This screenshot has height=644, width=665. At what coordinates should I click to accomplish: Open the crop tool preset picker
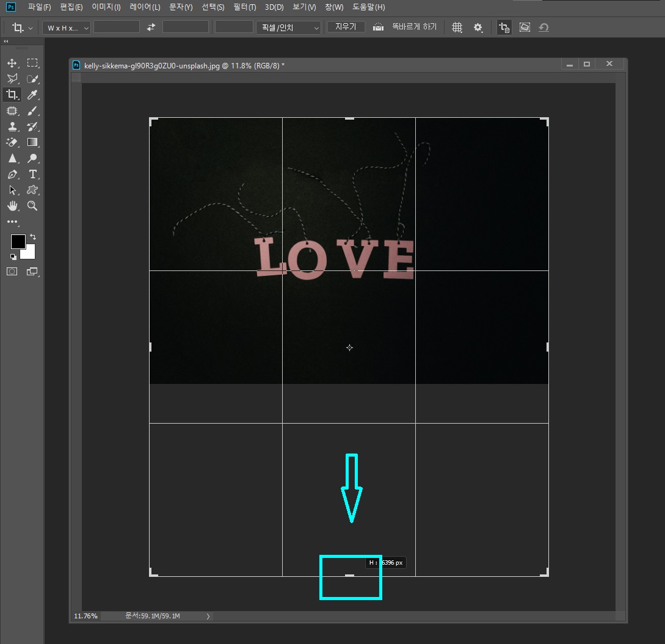22,27
